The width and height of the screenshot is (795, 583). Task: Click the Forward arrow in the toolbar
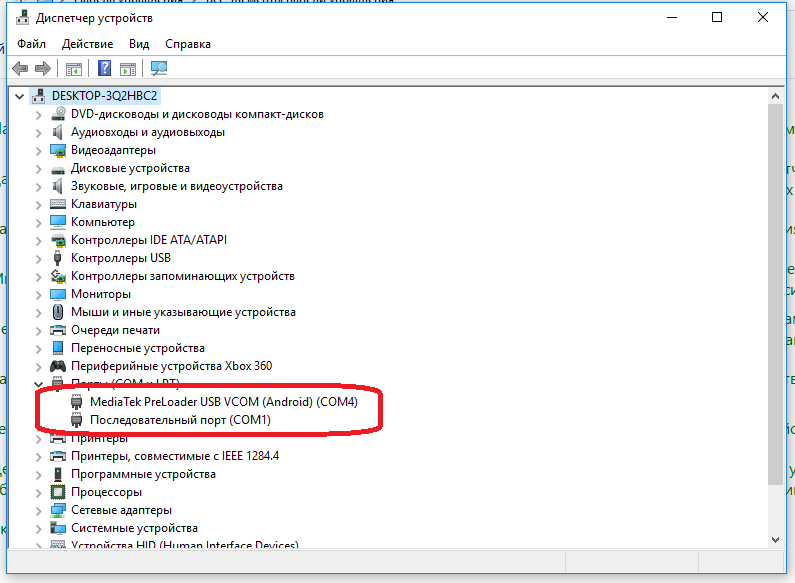click(x=42, y=69)
